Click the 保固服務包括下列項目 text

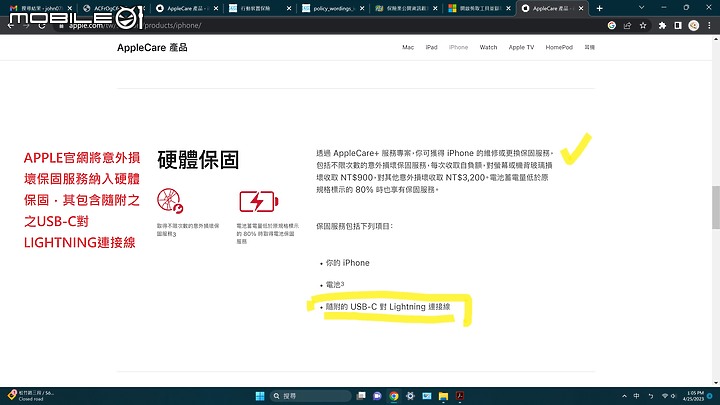pyautogui.click(x=354, y=226)
